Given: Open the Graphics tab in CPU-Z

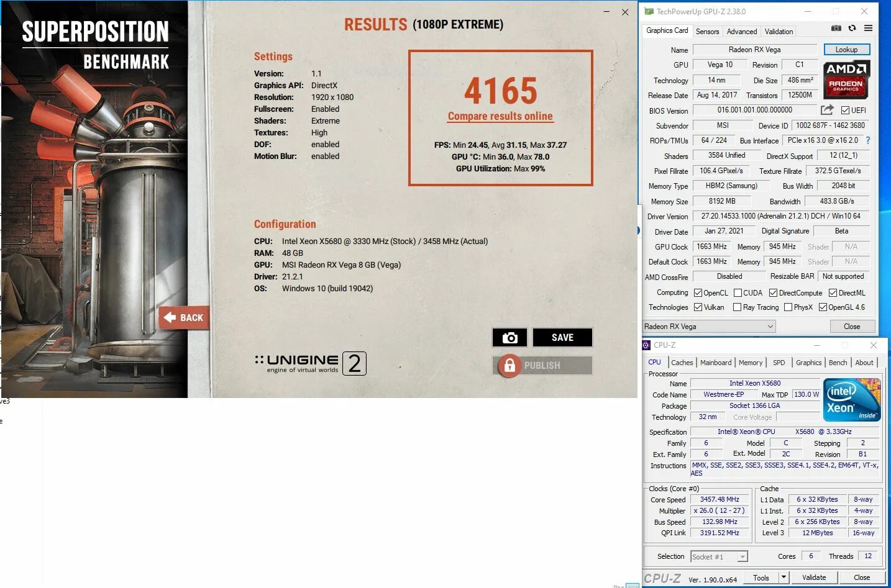Looking at the screenshot, I should 808,363.
